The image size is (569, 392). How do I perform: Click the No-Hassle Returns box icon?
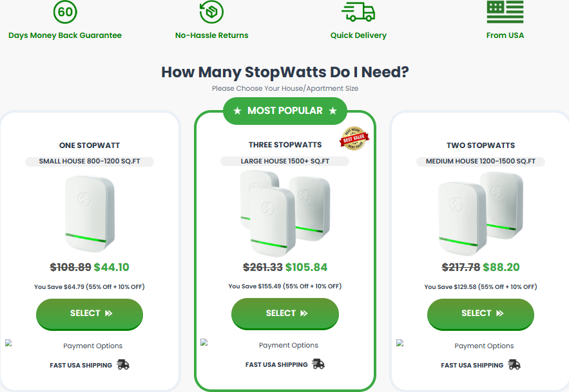coord(211,12)
